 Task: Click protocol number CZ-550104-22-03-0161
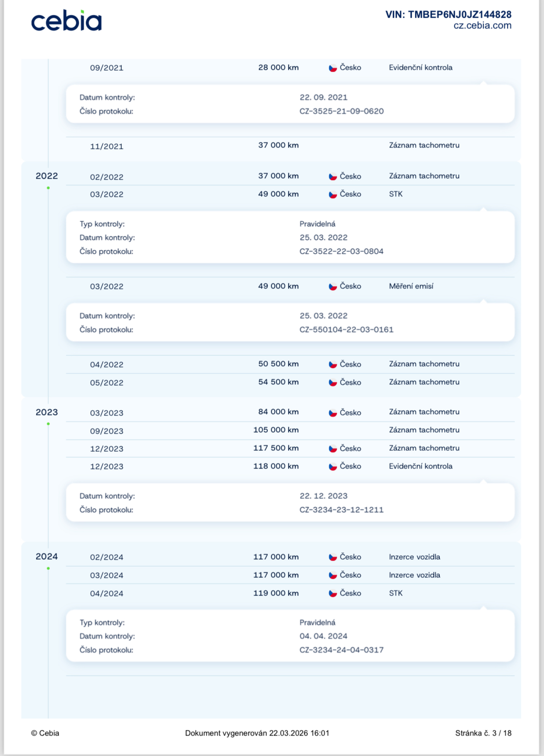[x=346, y=329]
